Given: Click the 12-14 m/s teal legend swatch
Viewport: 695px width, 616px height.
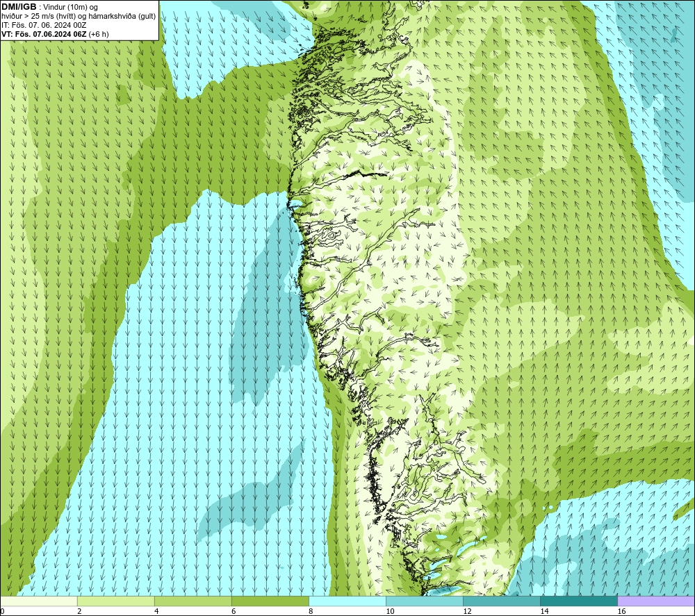Looking at the screenshot, I should coord(502,601).
